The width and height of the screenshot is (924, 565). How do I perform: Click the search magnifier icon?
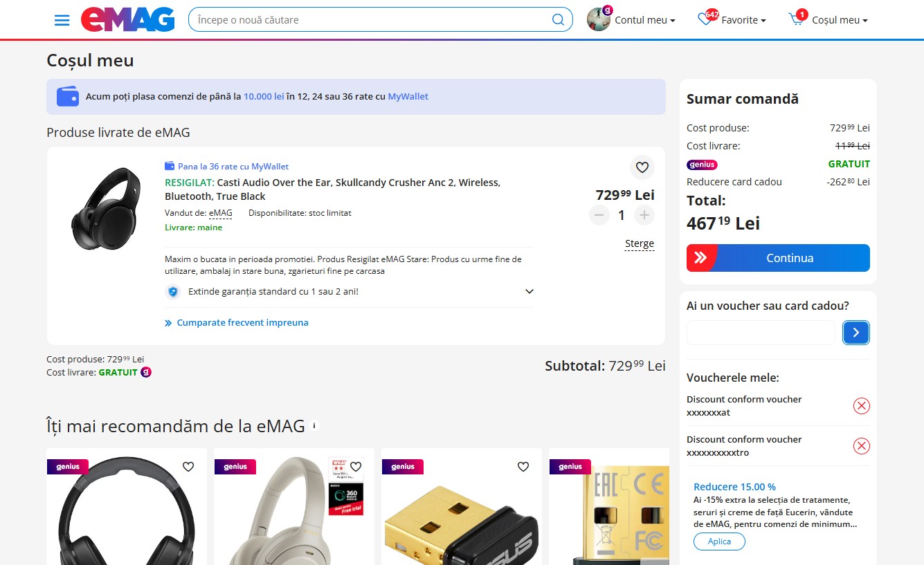pyautogui.click(x=558, y=19)
